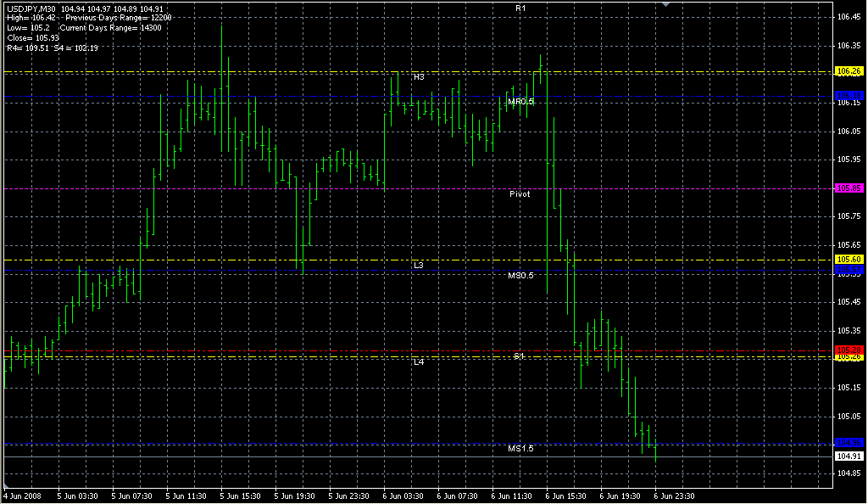Select the yellow 105.60 price tag
Viewport: 868px width, 504px height.
pos(849,259)
